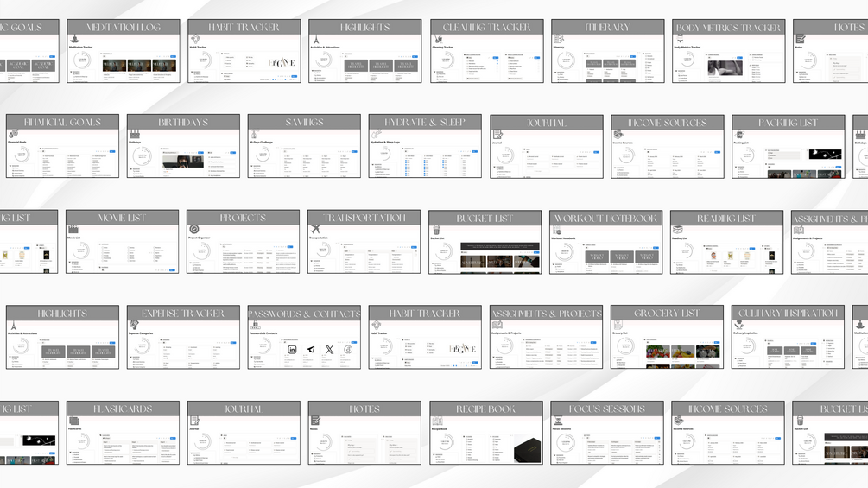Select the Financial Goals template card
This screenshot has width=868, height=488.
click(62, 146)
